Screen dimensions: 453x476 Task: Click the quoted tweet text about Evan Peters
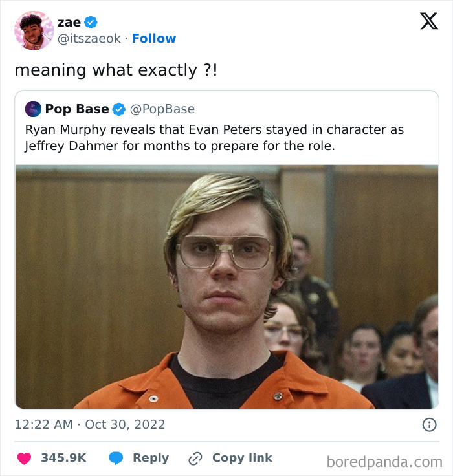click(x=214, y=138)
